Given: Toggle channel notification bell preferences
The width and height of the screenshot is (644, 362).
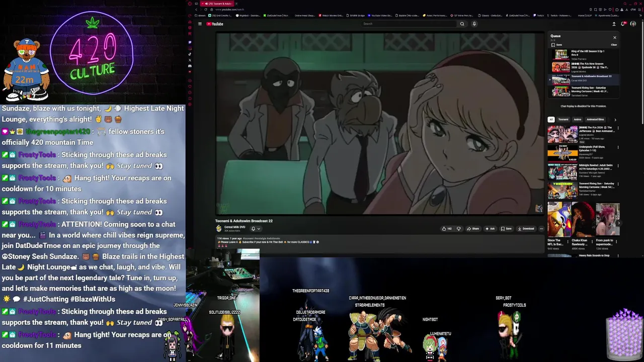Looking at the screenshot, I should pyautogui.click(x=256, y=229).
